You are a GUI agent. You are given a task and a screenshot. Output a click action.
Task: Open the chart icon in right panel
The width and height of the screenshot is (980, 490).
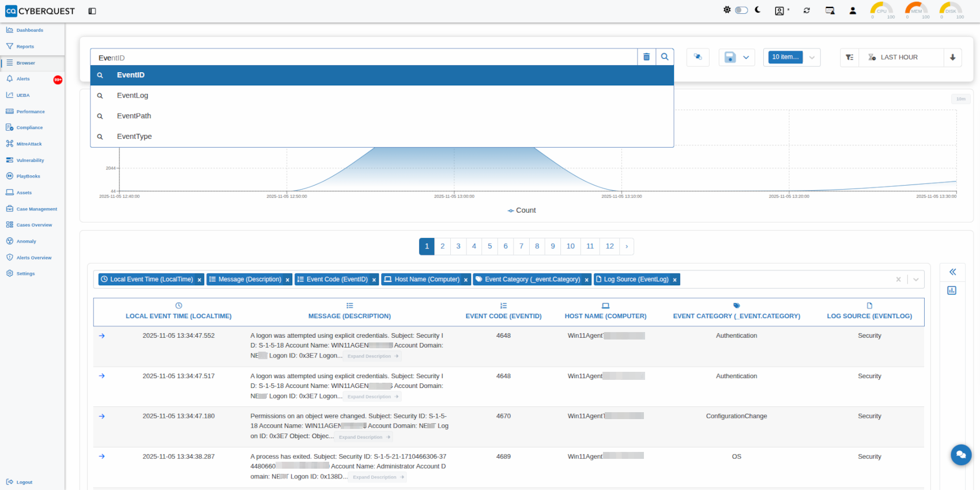[952, 291]
